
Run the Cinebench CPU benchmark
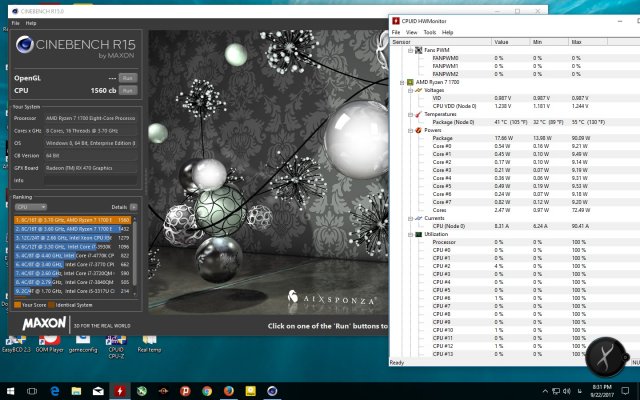click(x=127, y=90)
